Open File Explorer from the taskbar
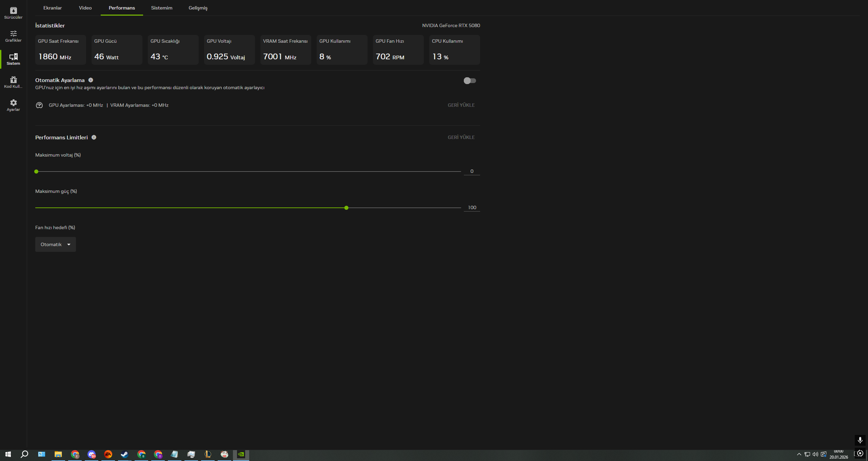This screenshot has width=868, height=461. coord(58,454)
